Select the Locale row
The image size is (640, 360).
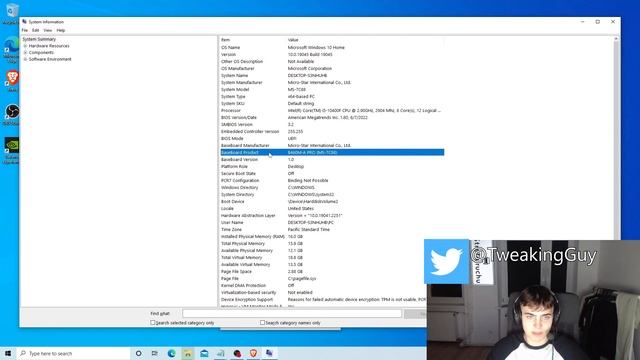(x=332, y=209)
